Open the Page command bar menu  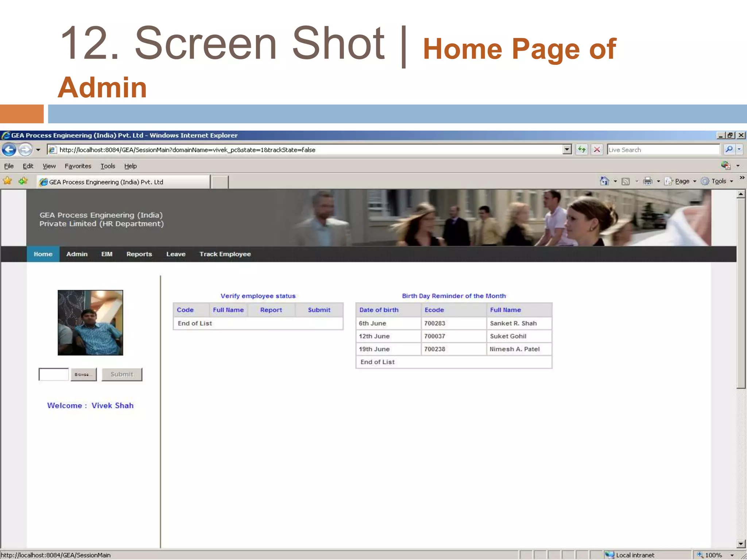coord(681,181)
